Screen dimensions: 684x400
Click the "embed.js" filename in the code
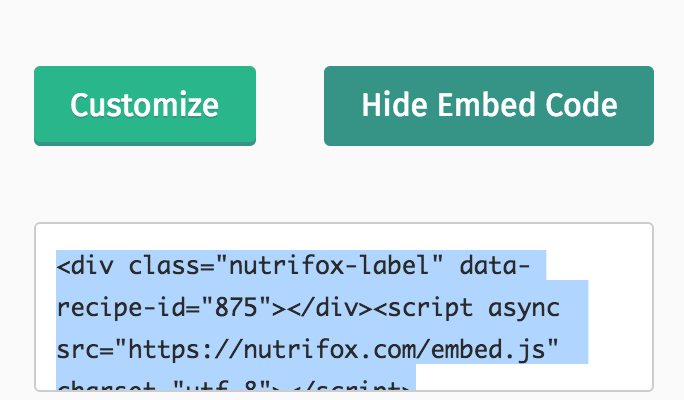coord(488,349)
